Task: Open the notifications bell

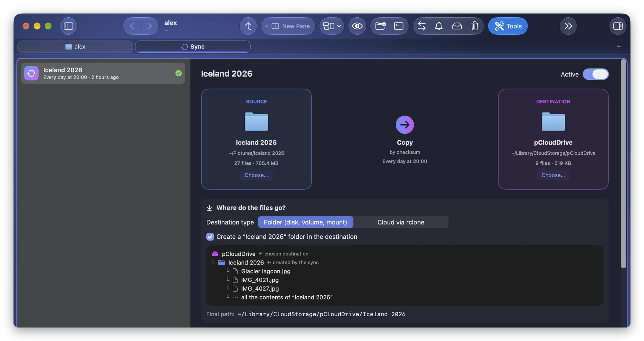Action: 439,26
